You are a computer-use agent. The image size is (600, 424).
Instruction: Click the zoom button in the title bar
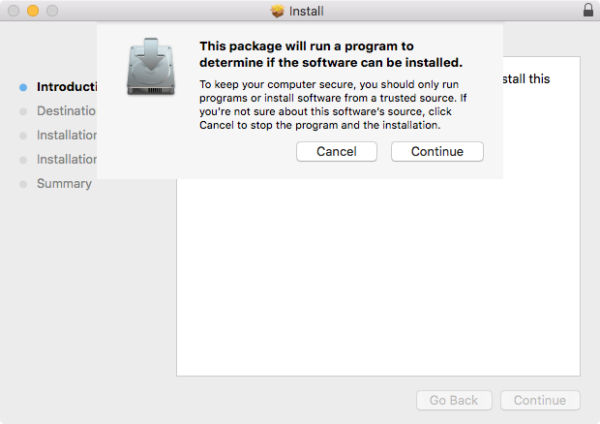click(51, 11)
